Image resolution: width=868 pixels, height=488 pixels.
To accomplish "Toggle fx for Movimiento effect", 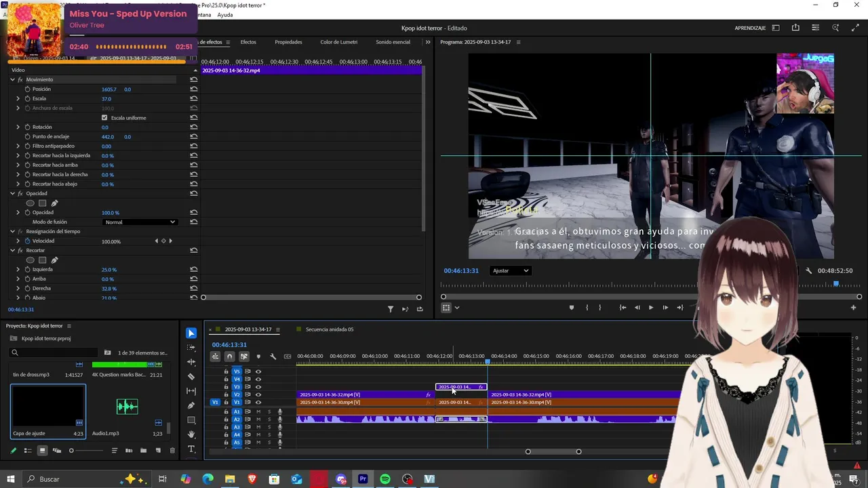I will [x=20, y=79].
